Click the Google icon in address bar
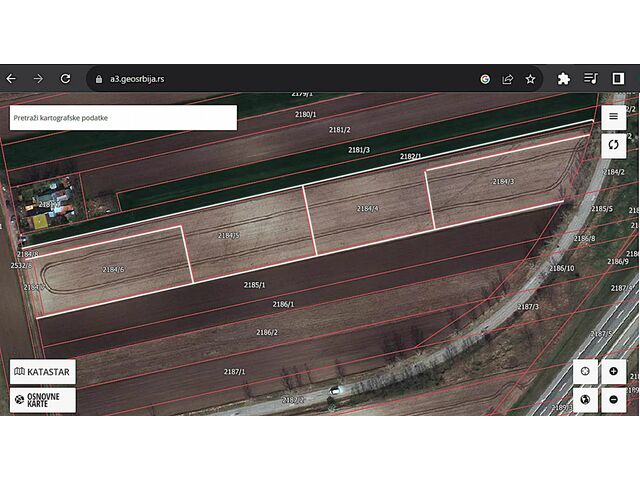The image size is (640, 480). (485, 78)
